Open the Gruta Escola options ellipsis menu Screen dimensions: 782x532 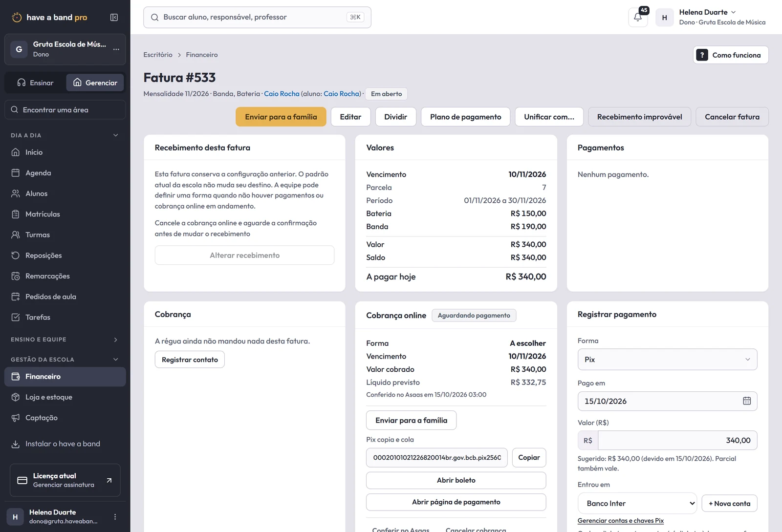116,49
